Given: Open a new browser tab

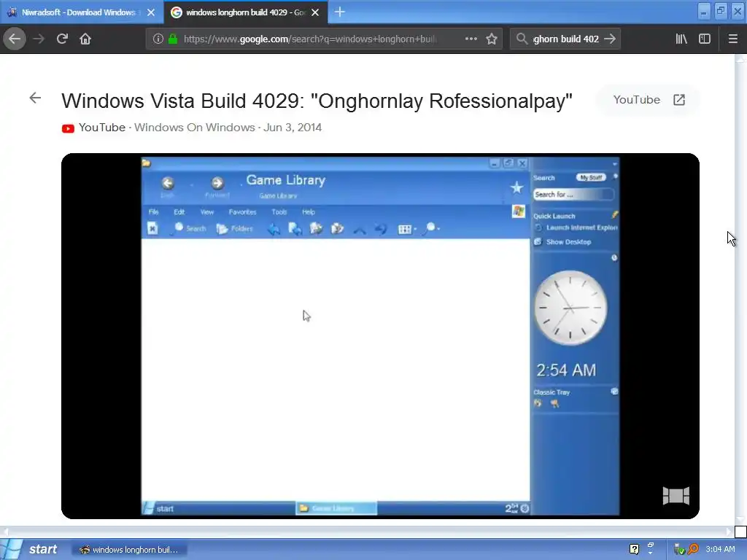Looking at the screenshot, I should point(340,12).
